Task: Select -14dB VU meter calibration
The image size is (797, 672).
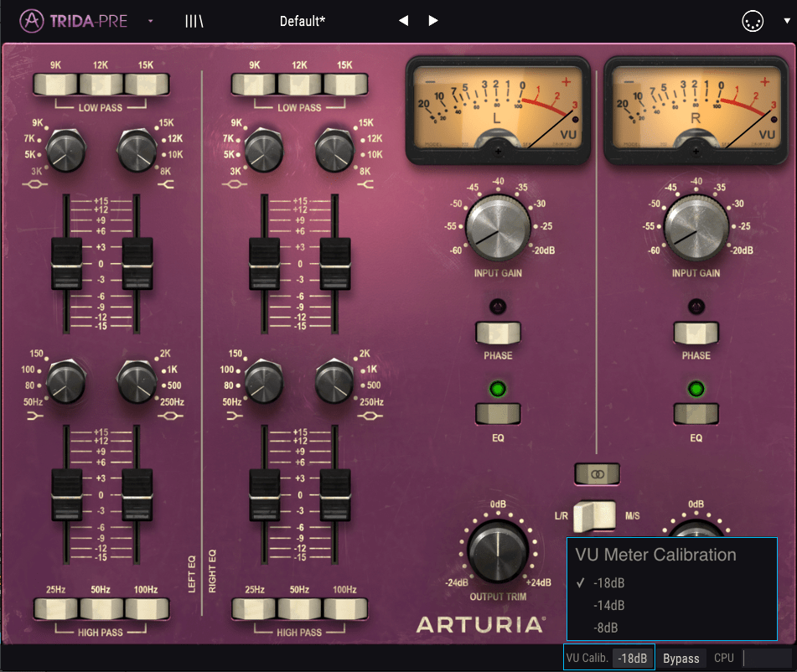Action: (672, 606)
